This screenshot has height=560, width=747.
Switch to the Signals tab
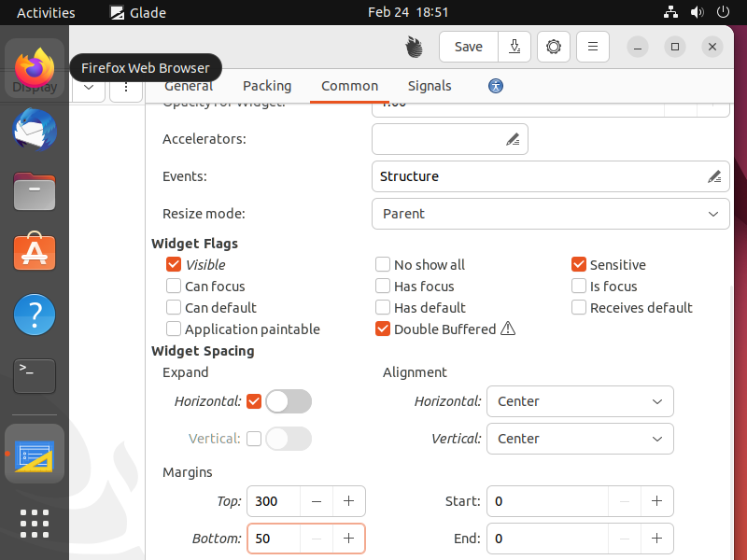coord(430,86)
